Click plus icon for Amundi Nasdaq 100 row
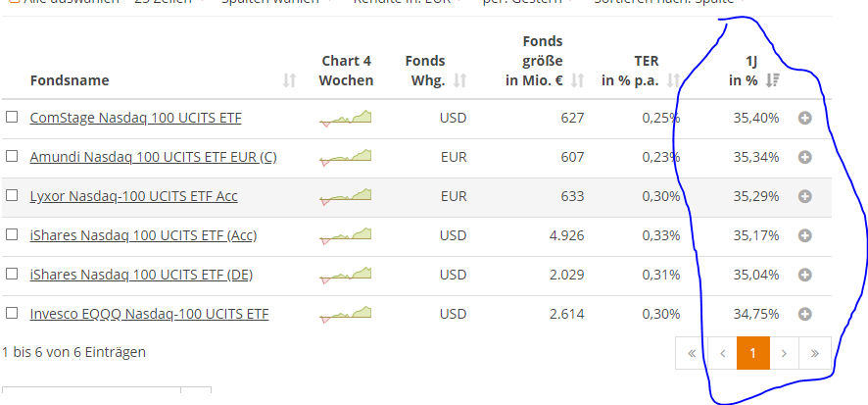Viewport: 868px width, 405px height. pos(804,157)
